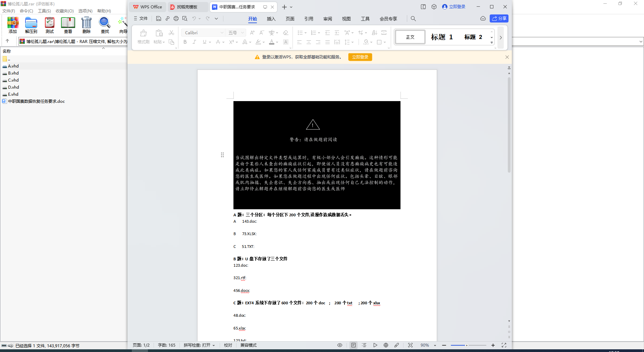Click the Print icon in WPS toolbar

(176, 18)
